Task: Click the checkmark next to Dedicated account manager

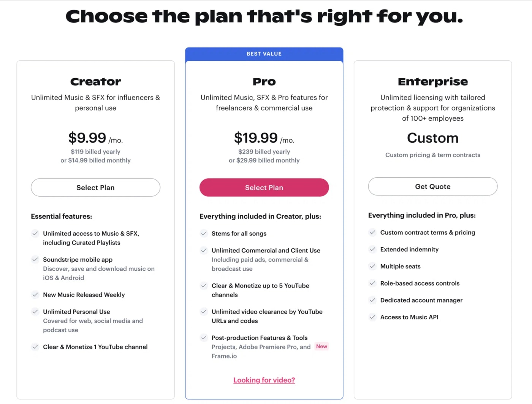Action: click(372, 300)
